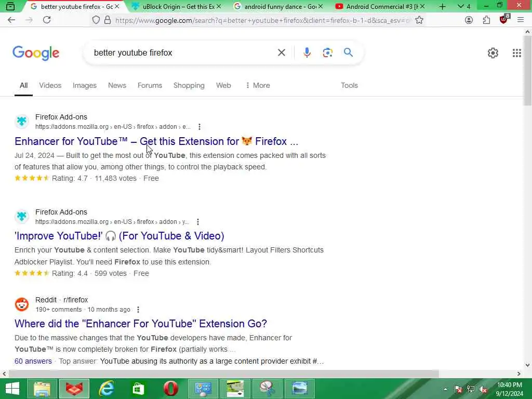Open 'Improve YouTube!' result link
The width and height of the screenshot is (532, 399).
click(119, 236)
